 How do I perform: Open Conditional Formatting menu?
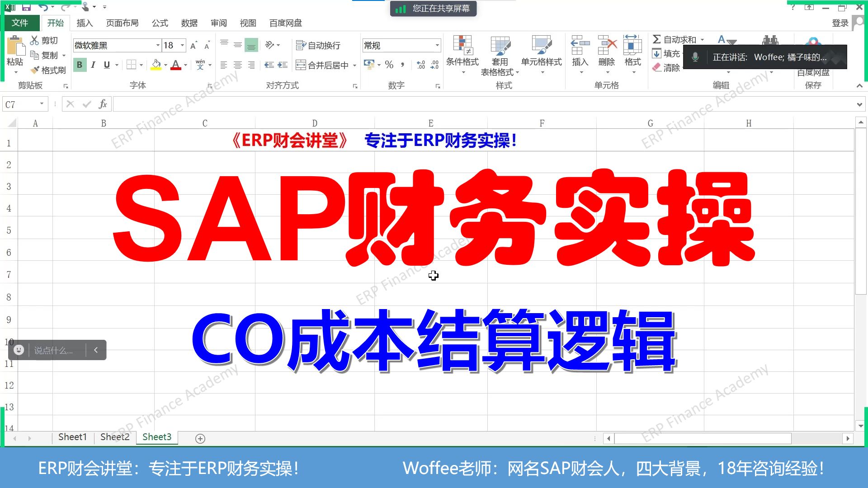click(x=462, y=54)
